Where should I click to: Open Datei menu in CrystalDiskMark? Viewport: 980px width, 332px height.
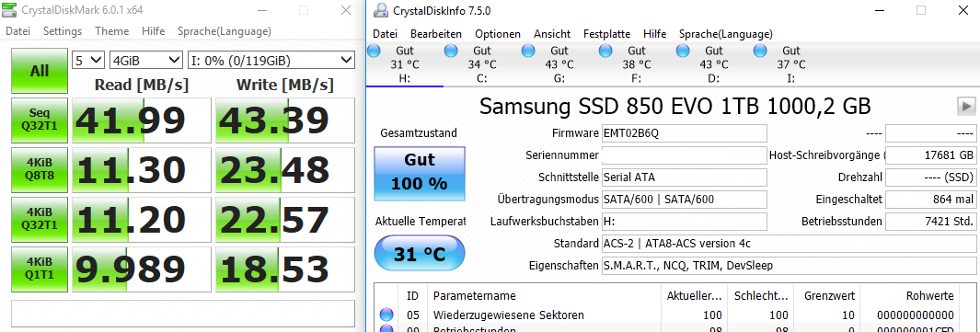(x=17, y=31)
